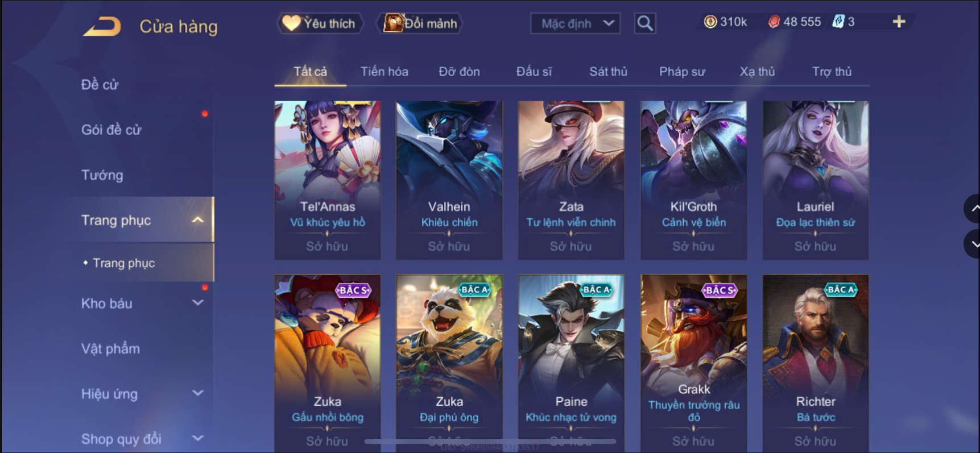Open Tướng in the sidebar
The image size is (980, 453).
click(102, 175)
